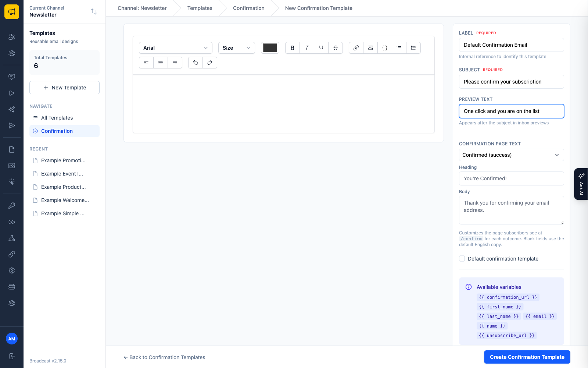This screenshot has height=368, width=588.
Task: Open the cursor-click tracking sidebar icon
Action: coord(12,182)
